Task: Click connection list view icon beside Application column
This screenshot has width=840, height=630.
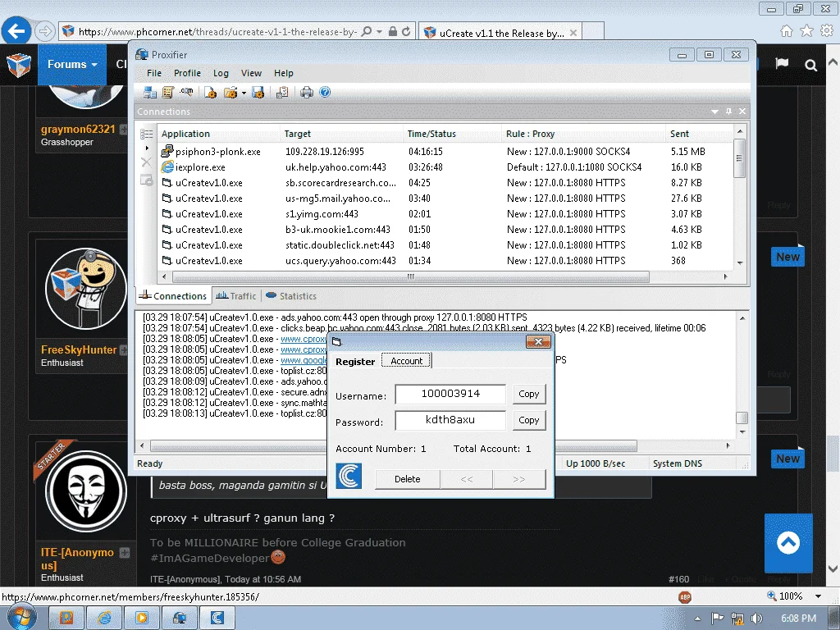Action: [146, 134]
